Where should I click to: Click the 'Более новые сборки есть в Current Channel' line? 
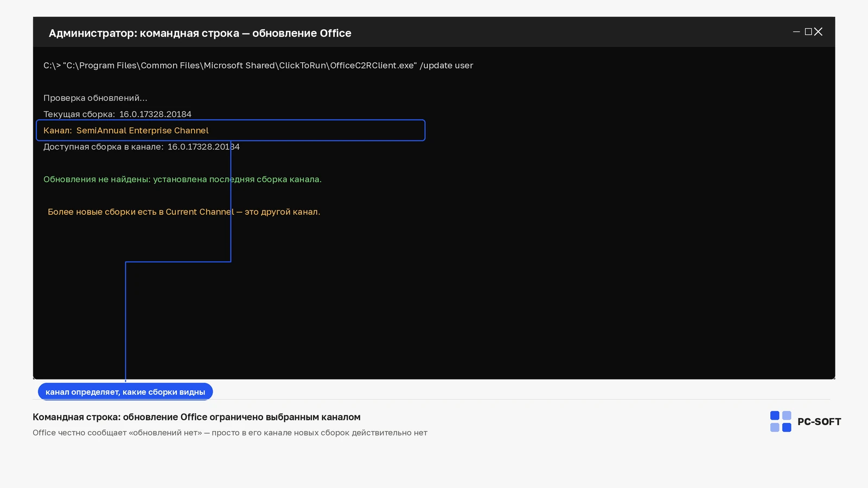(x=184, y=212)
